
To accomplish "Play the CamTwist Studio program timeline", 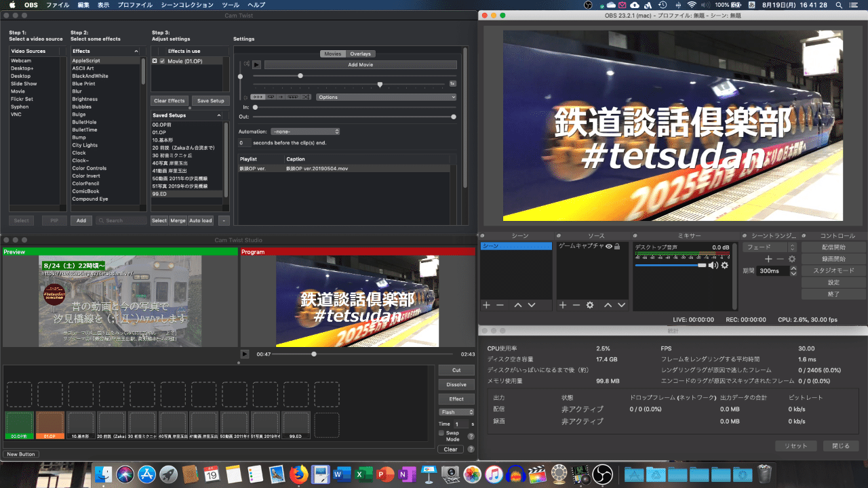I will (245, 354).
